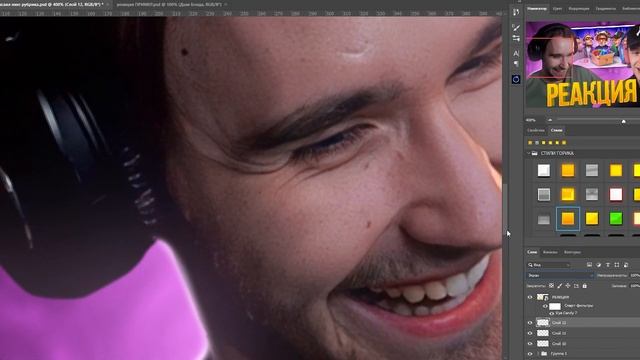Screen dimensions: 640x360
Task: Switch to the Стили tab
Action: point(556,130)
